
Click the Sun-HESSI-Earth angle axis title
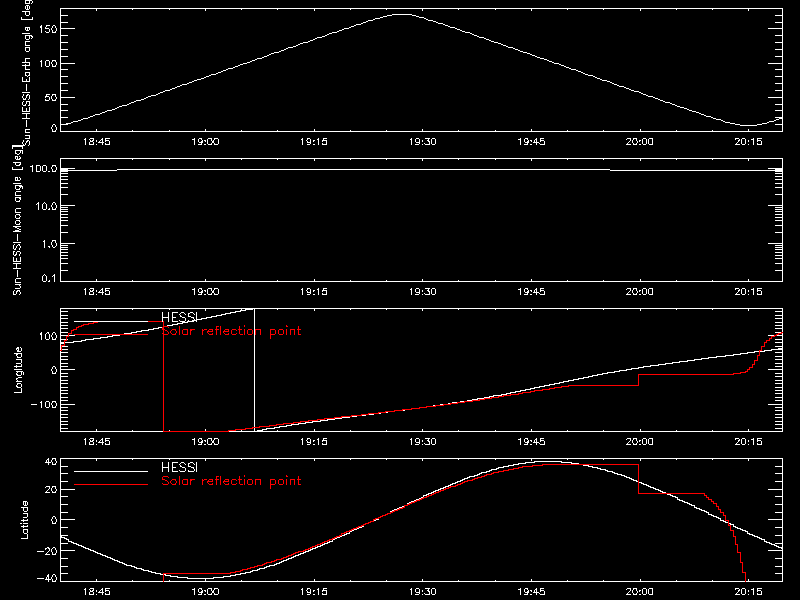(x=27, y=72)
